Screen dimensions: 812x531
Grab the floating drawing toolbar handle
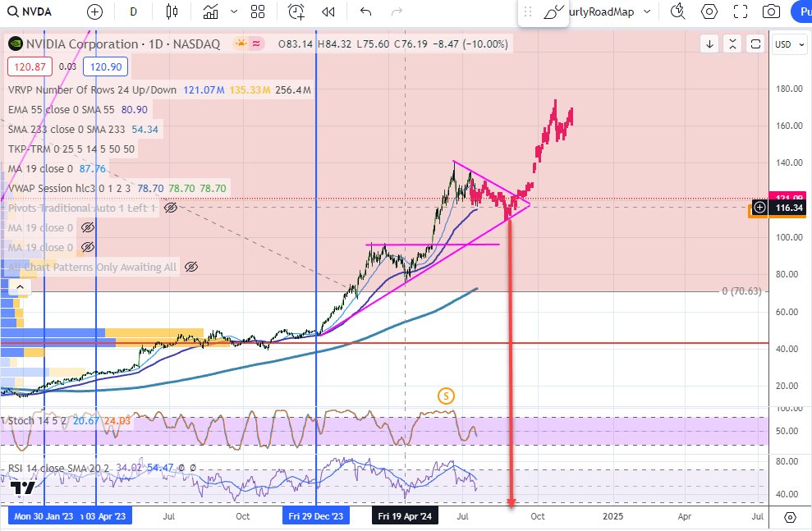coord(528,11)
